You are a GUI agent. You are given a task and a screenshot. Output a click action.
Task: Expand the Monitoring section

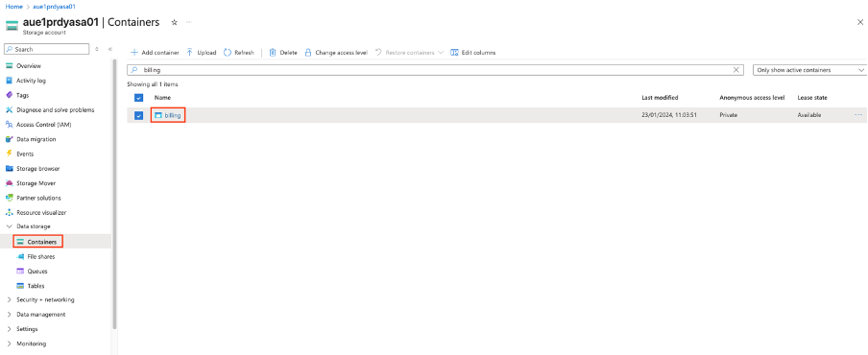9,343
